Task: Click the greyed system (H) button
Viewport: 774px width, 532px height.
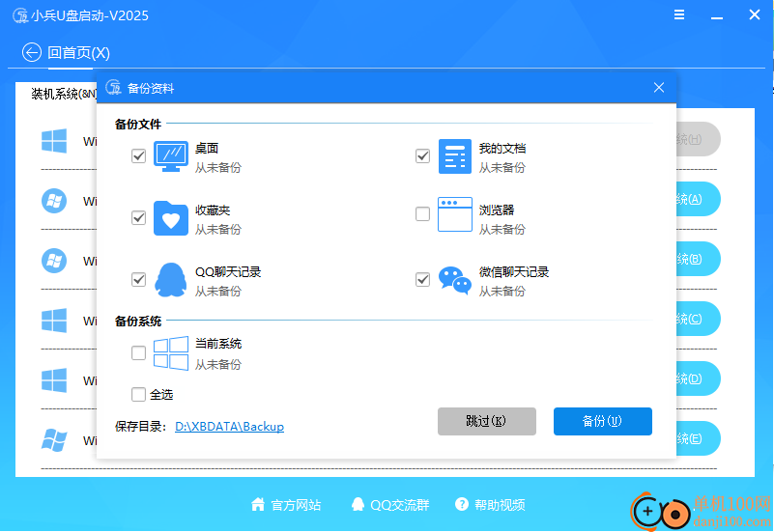Action: click(698, 139)
